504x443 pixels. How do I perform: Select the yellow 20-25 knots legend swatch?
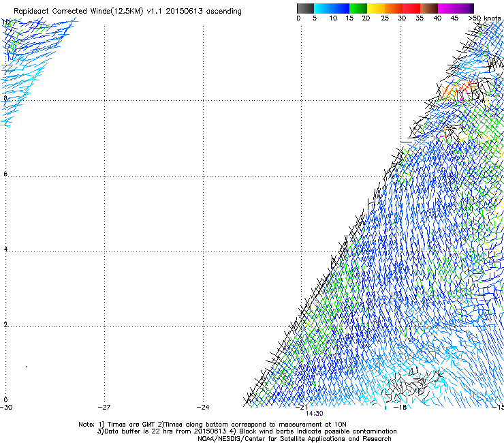(376, 8)
